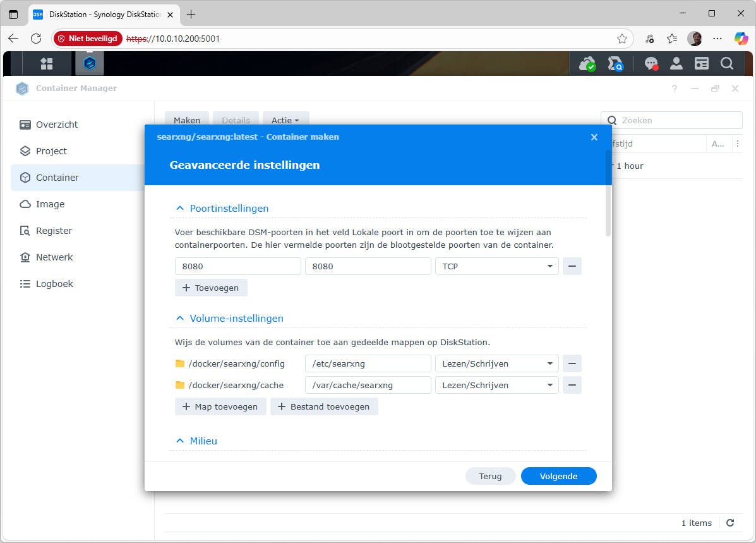Image resolution: width=756 pixels, height=543 pixels.
Task: Click the refresh icon beside 1 items
Action: (730, 523)
